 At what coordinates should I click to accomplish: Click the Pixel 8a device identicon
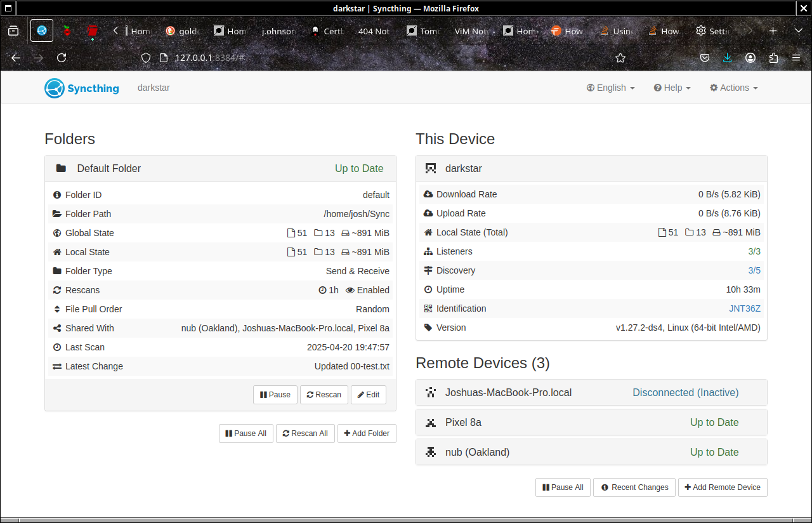tap(431, 422)
